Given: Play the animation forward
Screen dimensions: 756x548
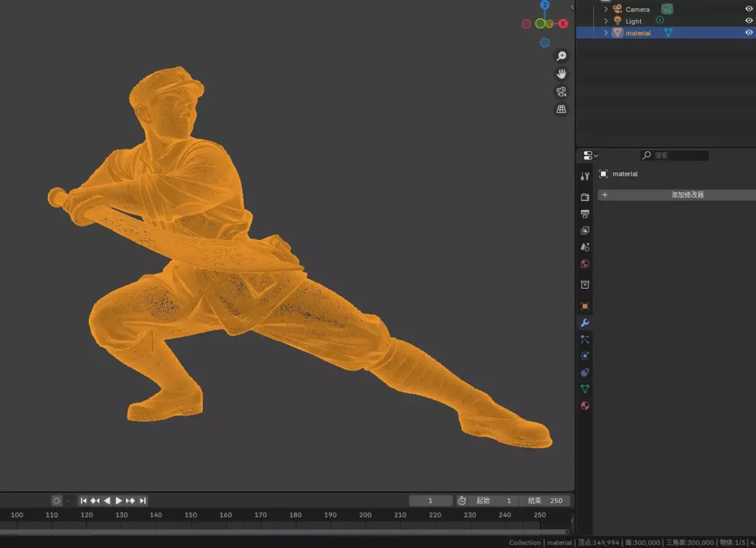Looking at the screenshot, I should pyautogui.click(x=118, y=501).
